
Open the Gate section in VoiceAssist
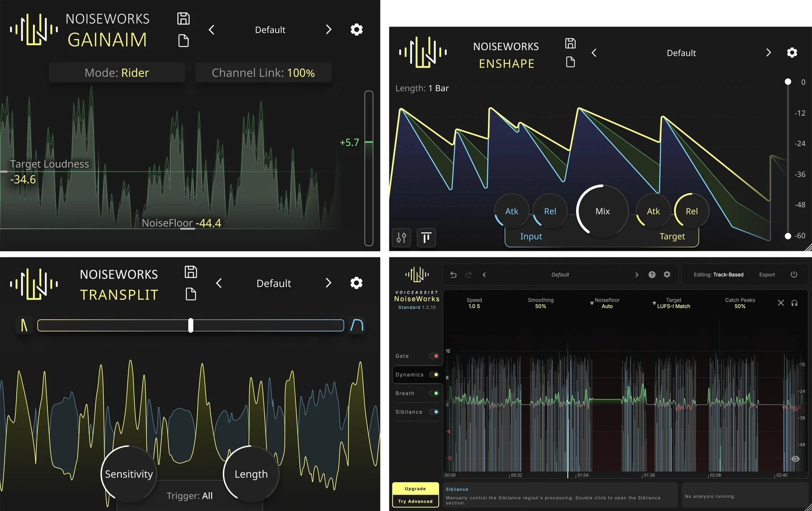pos(402,356)
